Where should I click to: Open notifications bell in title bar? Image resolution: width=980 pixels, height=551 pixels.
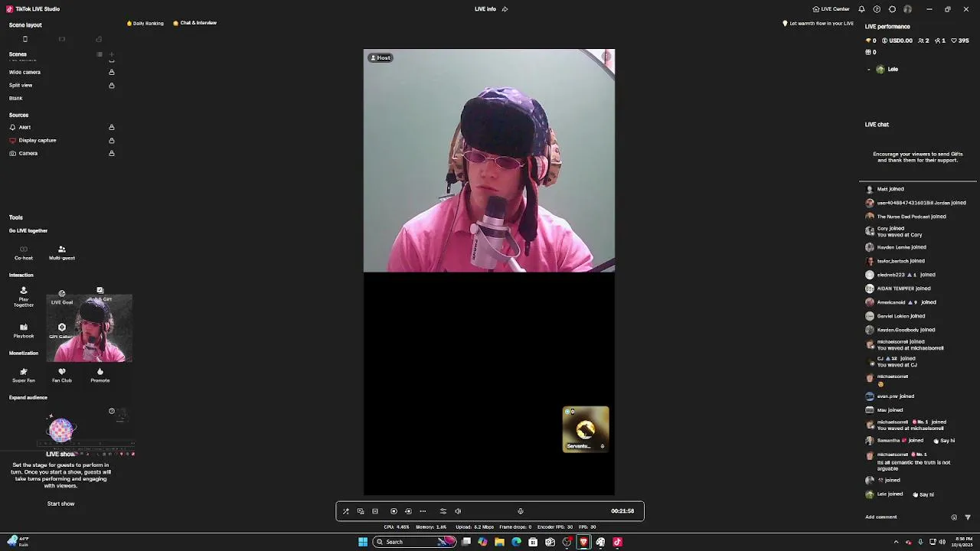861,9
